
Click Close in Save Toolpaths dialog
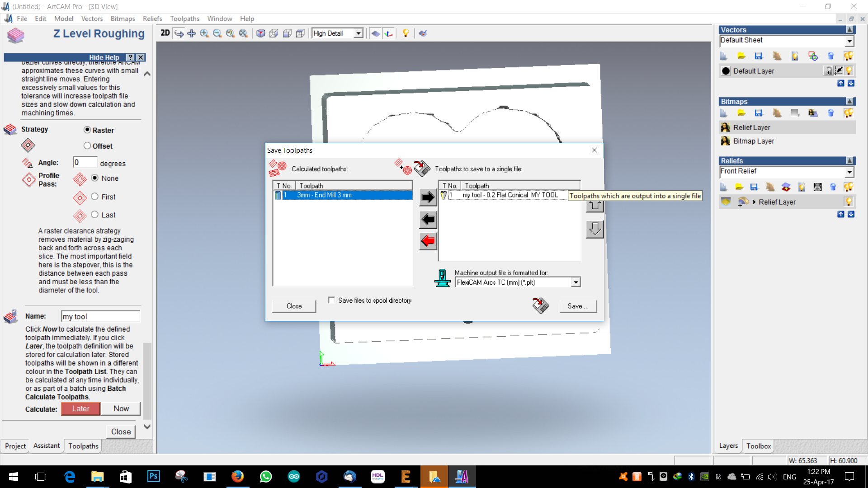(x=294, y=306)
